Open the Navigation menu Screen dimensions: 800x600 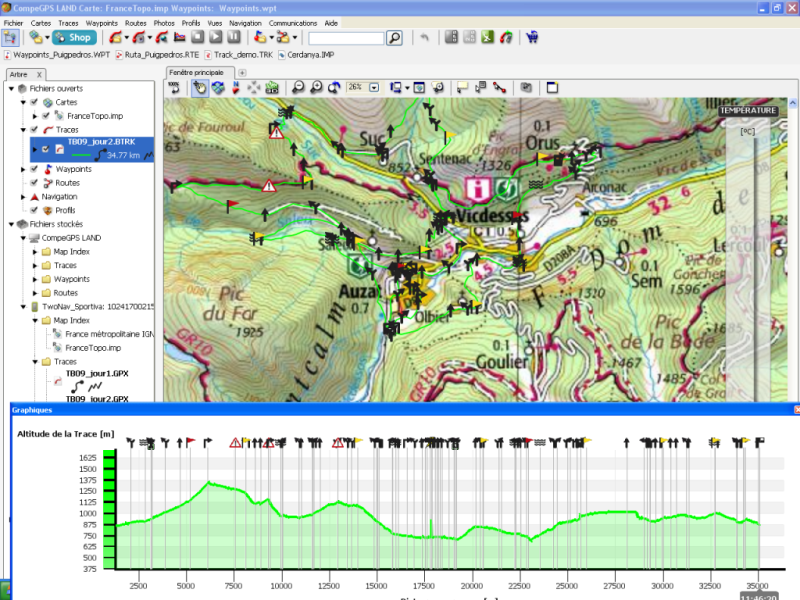click(245, 23)
